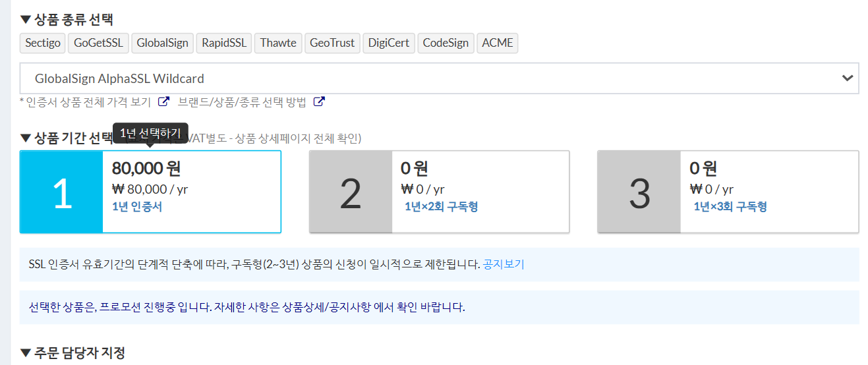Click external-link icon after 선택 방법

[319, 102]
